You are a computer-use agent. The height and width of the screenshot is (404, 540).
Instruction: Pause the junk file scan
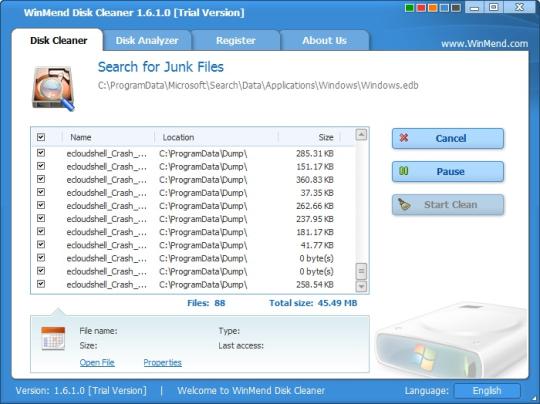click(448, 172)
